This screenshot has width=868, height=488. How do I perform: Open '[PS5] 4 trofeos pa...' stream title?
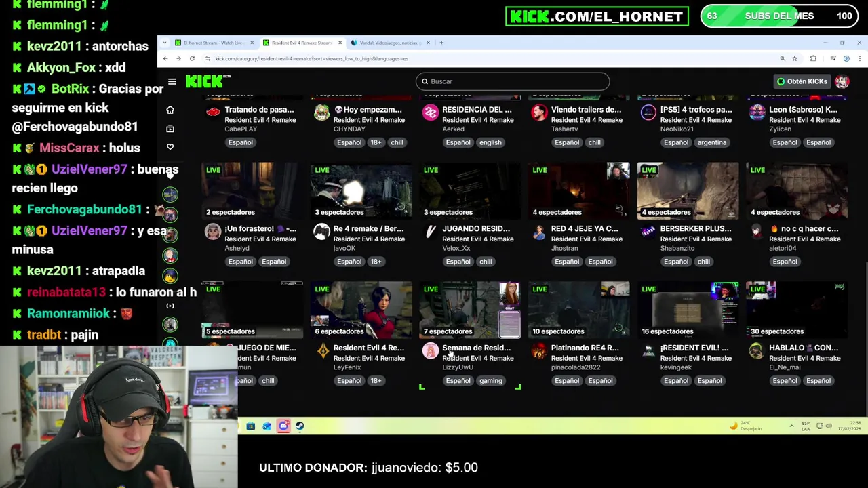(x=696, y=110)
